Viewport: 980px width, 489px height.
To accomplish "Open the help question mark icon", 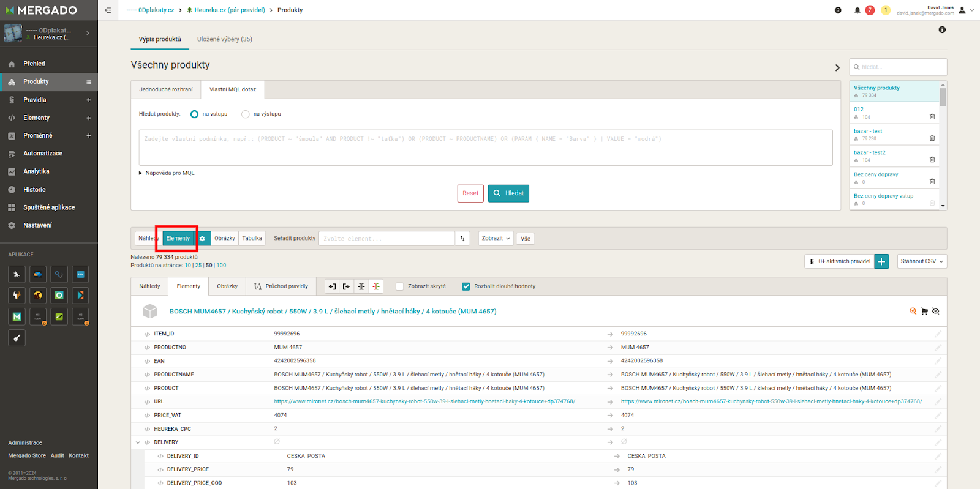I will tap(838, 10).
